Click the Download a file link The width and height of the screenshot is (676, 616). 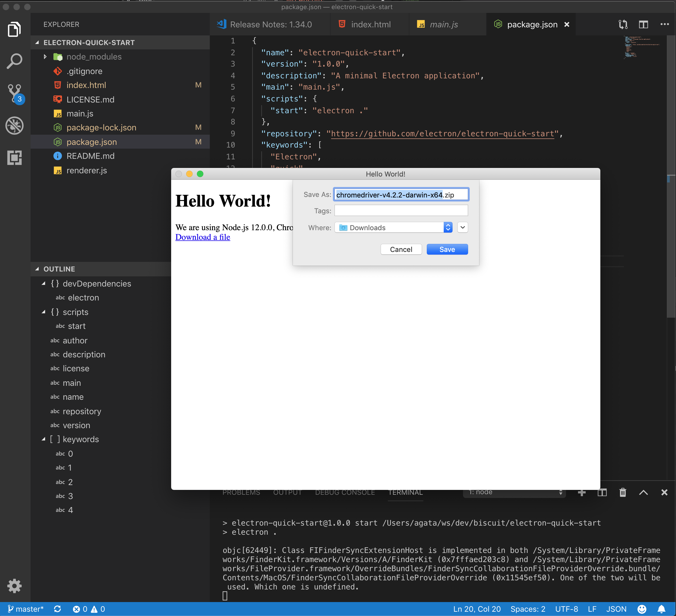[203, 237]
